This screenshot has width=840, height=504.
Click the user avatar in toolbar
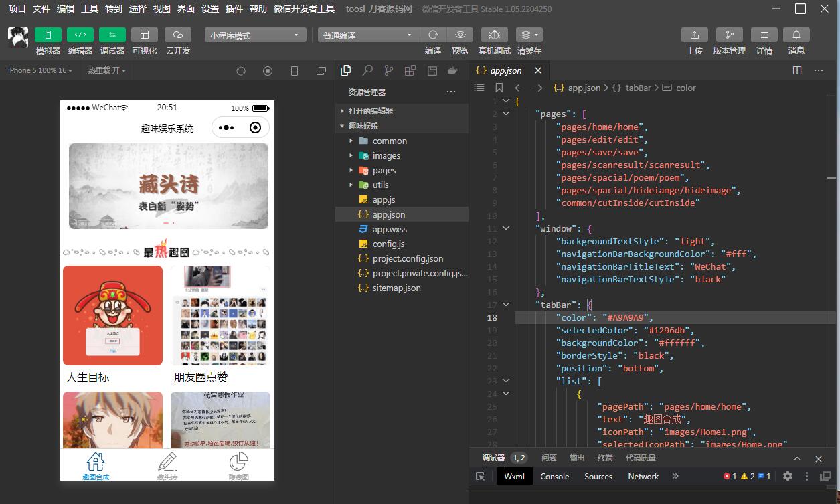tap(18, 37)
